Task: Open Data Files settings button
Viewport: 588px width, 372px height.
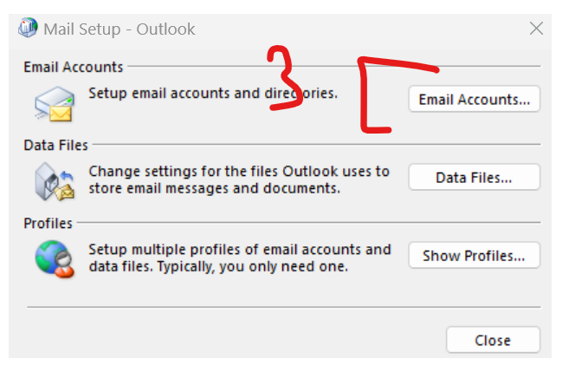Action: [x=474, y=177]
